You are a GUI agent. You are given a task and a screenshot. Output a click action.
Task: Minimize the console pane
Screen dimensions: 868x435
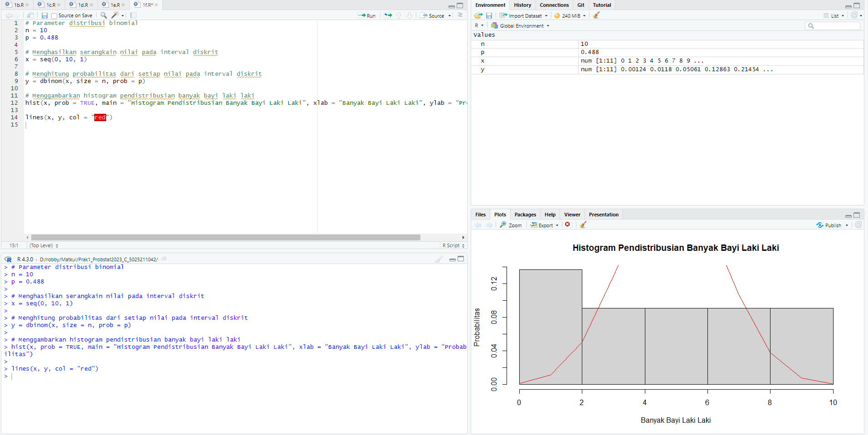click(452, 259)
